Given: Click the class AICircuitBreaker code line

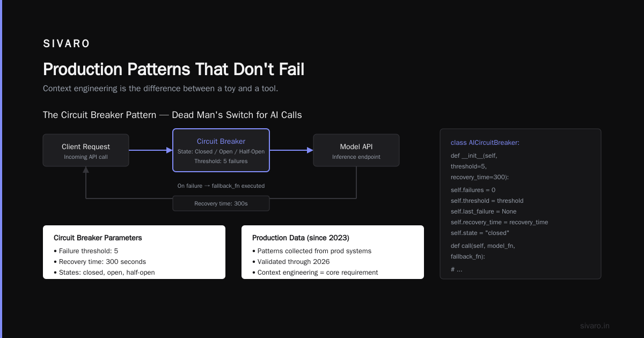Looking at the screenshot, I should pos(485,143).
